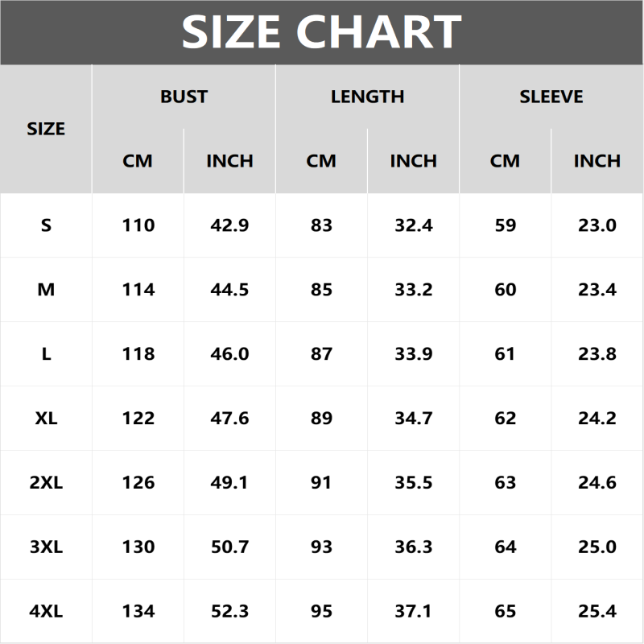Viewport: 644px width, 644px height.
Task: Select the SLEEVE column header
Action: click(x=551, y=97)
